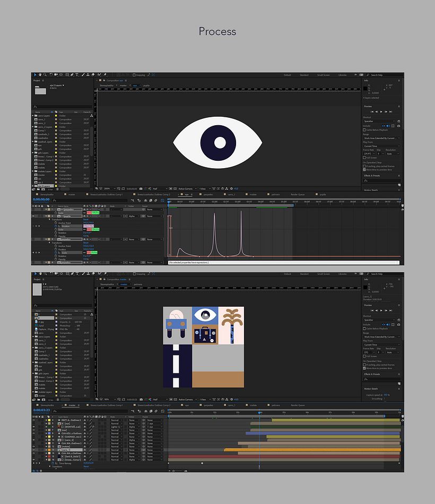
Task: Select the Selection tool in upper window
Action: click(35, 75)
